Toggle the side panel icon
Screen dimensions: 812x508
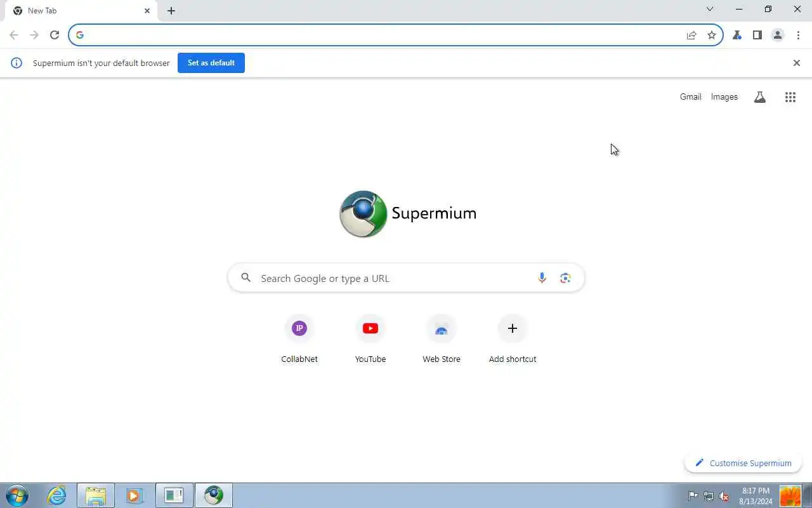(757, 35)
